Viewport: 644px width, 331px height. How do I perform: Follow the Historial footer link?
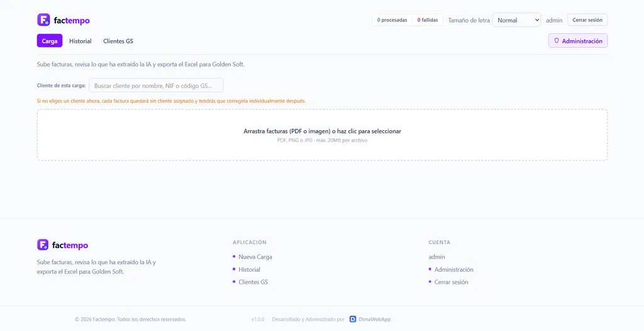tap(249, 269)
